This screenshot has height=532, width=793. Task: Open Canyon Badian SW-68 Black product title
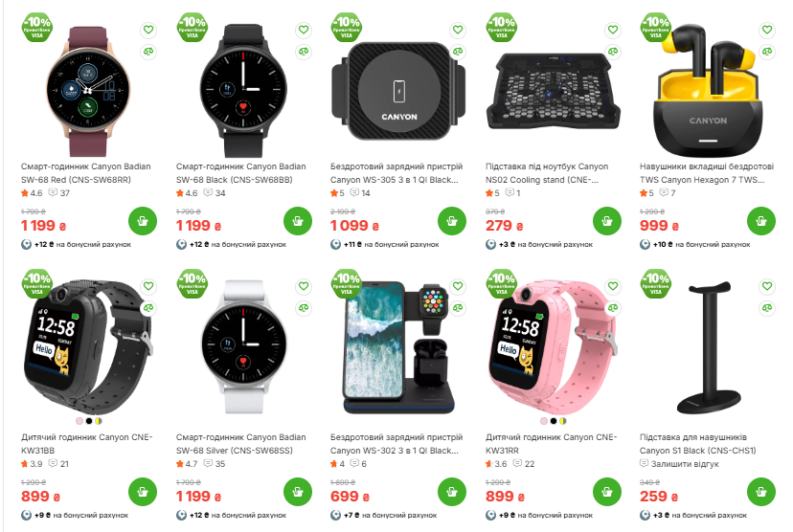pos(240,173)
